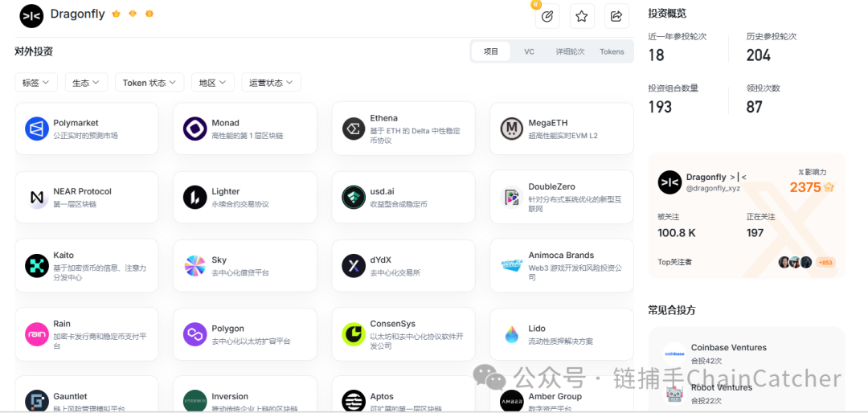Switch to the 详细轮次 tab
This screenshot has width=868, height=413.
point(570,51)
